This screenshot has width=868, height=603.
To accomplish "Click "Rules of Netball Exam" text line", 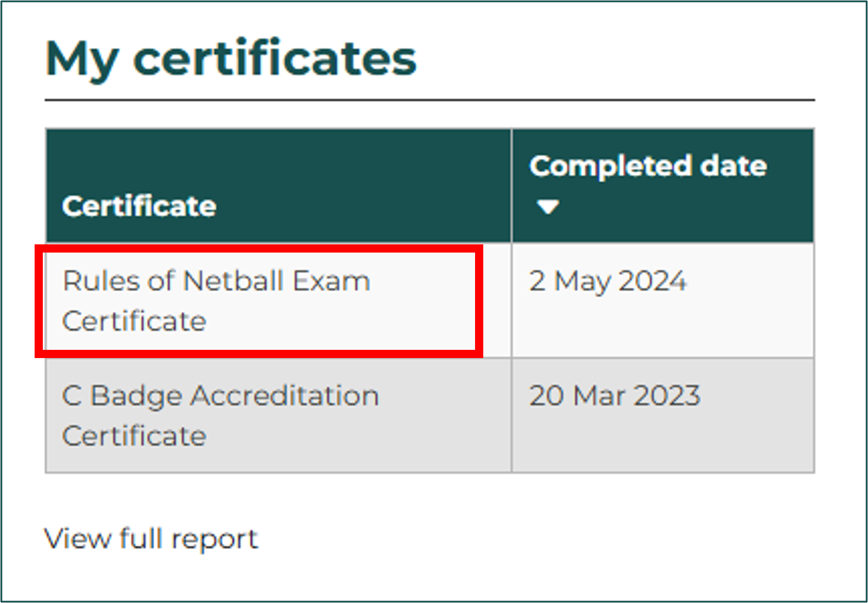I will pyautogui.click(x=216, y=281).
